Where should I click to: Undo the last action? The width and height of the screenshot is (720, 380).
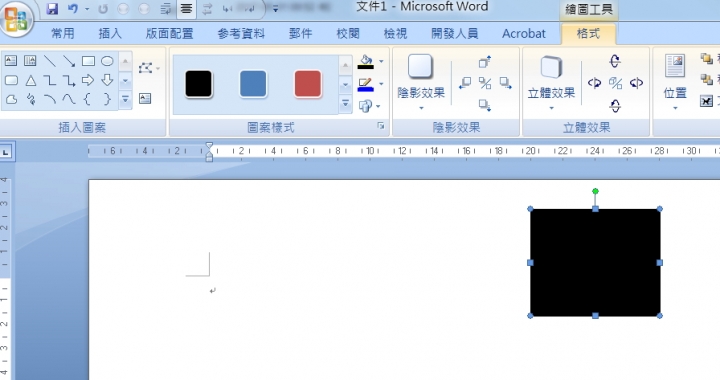click(73, 9)
